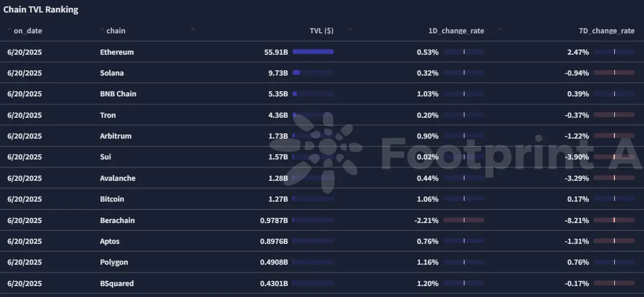Click the Bitcoin row date cell
The height and width of the screenshot is (297, 644).
point(24,199)
